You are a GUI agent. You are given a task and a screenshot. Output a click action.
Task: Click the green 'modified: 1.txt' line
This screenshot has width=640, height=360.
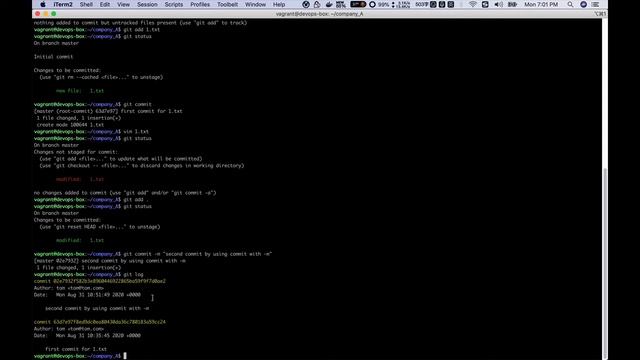point(80,240)
